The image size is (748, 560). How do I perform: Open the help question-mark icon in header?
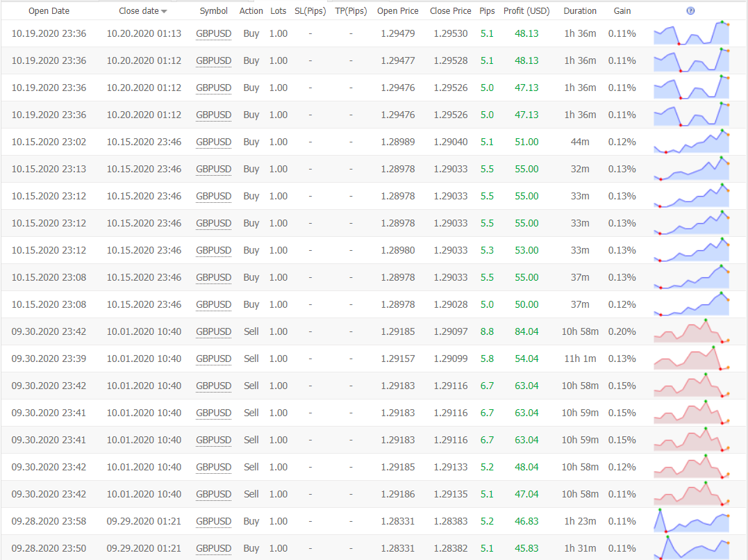[x=690, y=11]
